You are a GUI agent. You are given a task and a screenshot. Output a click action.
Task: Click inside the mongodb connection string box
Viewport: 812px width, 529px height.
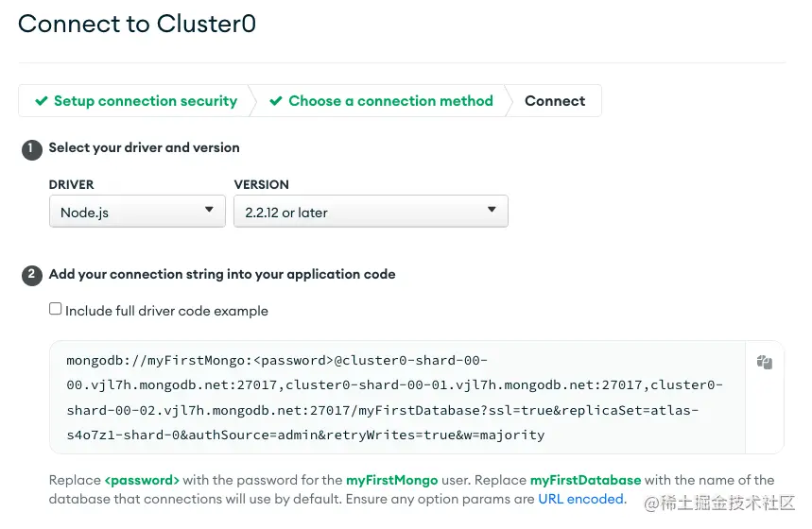[397, 398]
